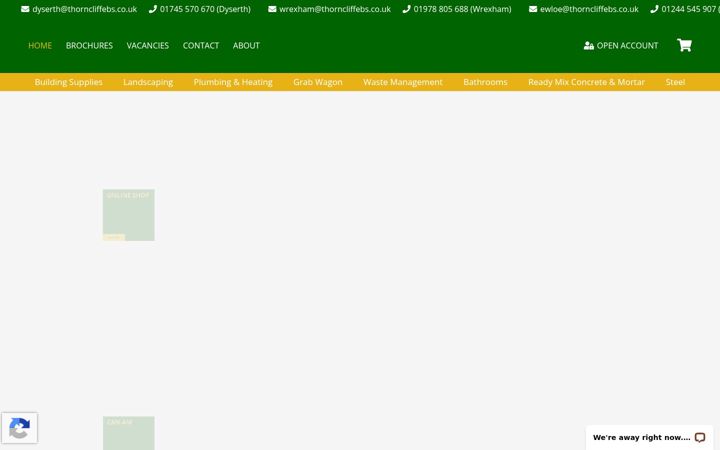
Task: Open the shopping cart icon
Action: tap(684, 45)
